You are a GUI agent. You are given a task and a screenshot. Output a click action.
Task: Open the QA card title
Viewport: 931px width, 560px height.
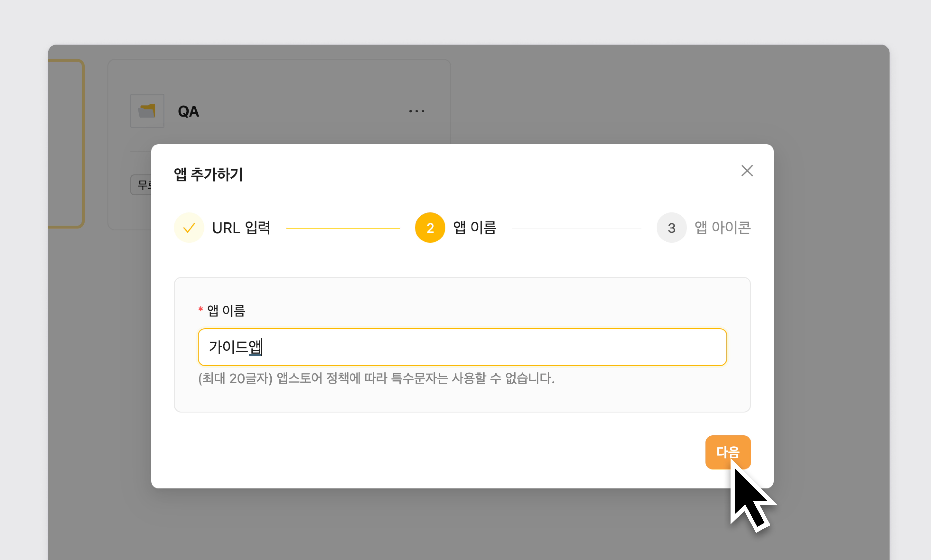188,111
